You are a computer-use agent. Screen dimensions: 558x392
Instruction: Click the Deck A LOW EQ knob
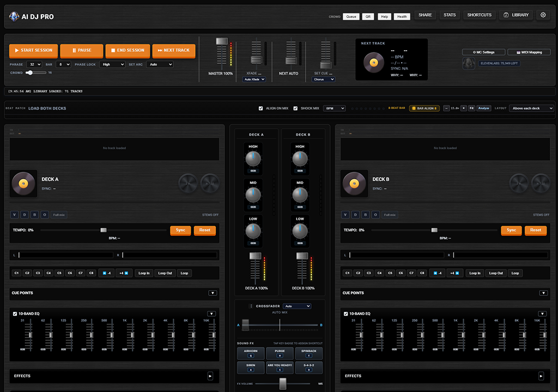click(253, 231)
